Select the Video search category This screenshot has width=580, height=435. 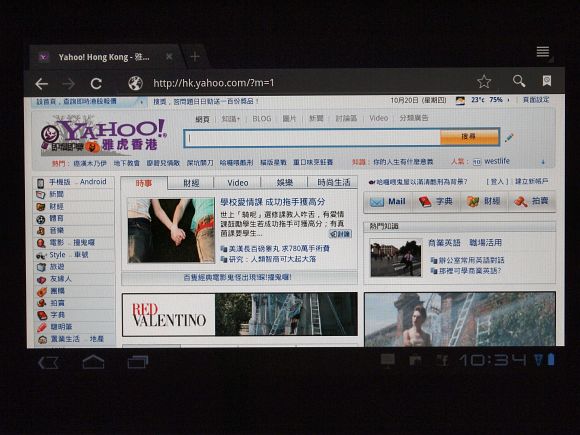pos(379,118)
